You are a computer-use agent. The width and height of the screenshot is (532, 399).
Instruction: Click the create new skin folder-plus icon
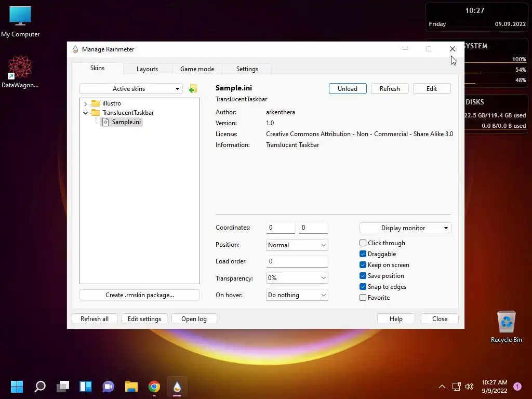(x=193, y=88)
